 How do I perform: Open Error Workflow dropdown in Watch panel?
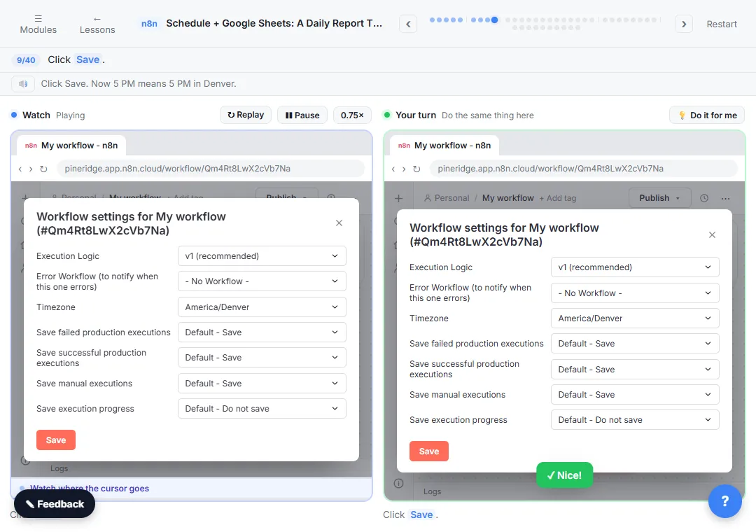click(262, 281)
